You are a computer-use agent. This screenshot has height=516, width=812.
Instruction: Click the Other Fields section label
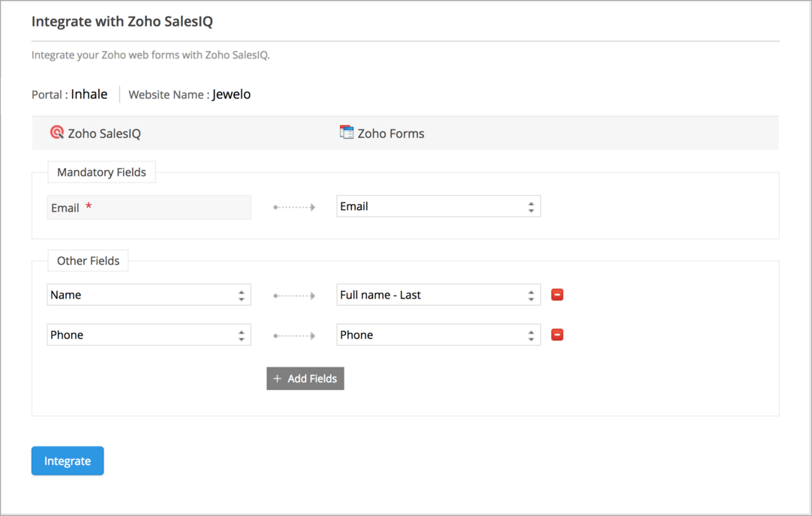coord(88,261)
